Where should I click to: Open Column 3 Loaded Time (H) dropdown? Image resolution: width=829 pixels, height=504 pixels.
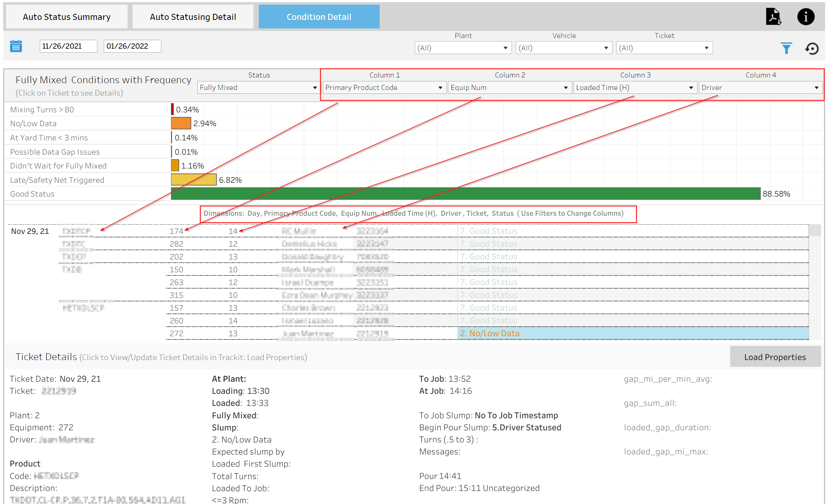tap(635, 87)
